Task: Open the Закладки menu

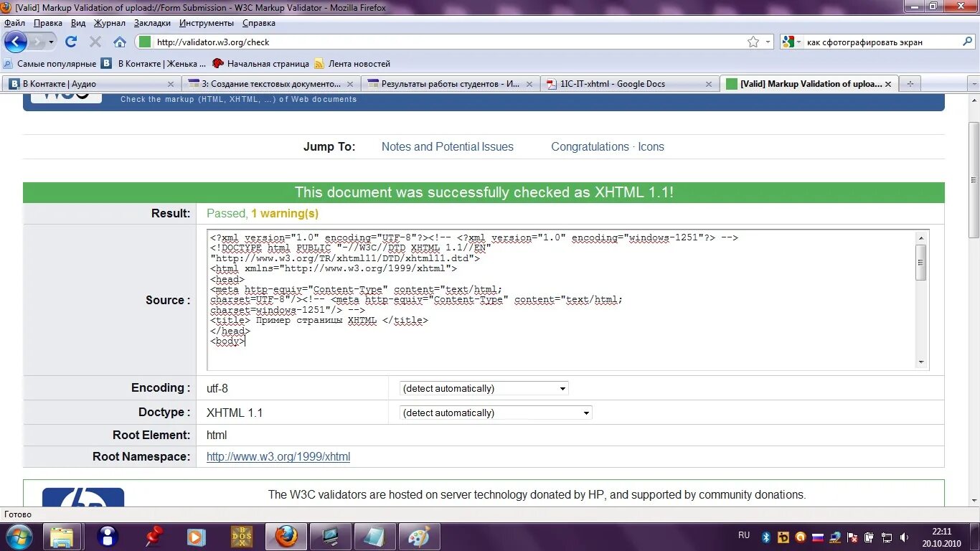Action: (152, 23)
